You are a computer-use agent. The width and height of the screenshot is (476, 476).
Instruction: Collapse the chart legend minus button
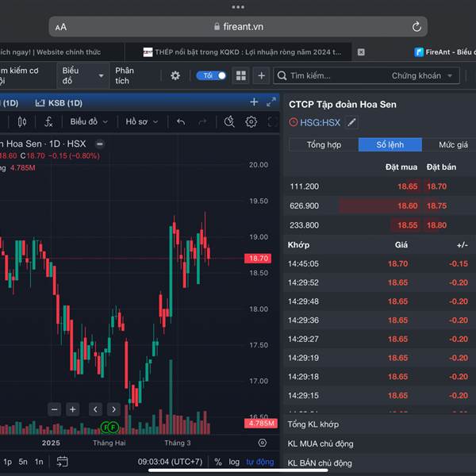tap(100, 144)
